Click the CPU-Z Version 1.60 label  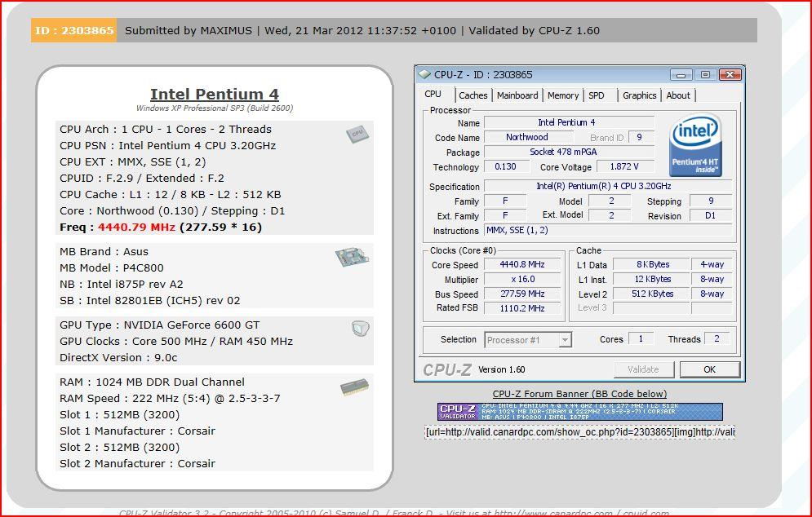click(501, 369)
